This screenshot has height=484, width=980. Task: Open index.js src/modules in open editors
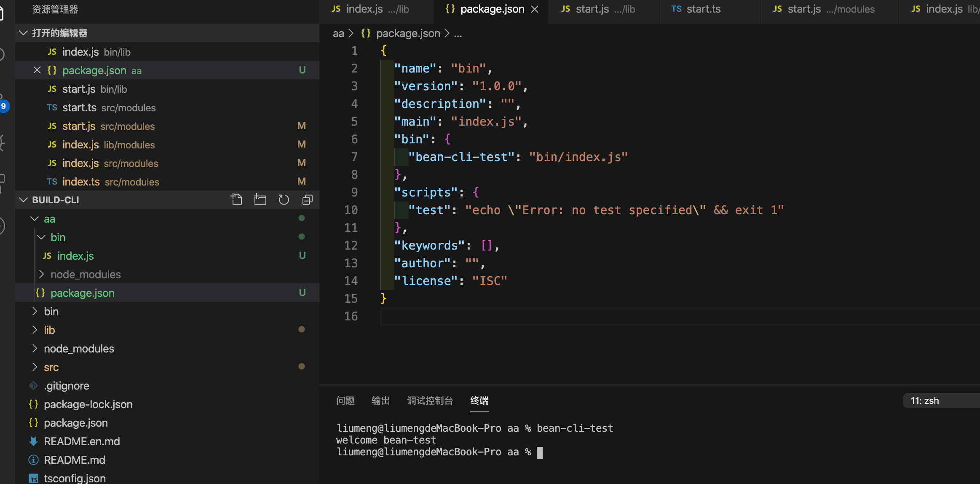pos(167,163)
